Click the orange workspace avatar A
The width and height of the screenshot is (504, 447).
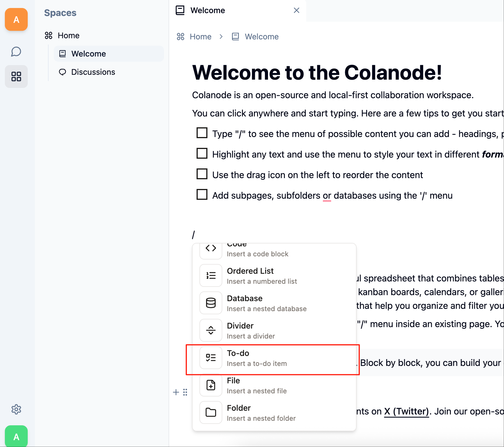(16, 19)
